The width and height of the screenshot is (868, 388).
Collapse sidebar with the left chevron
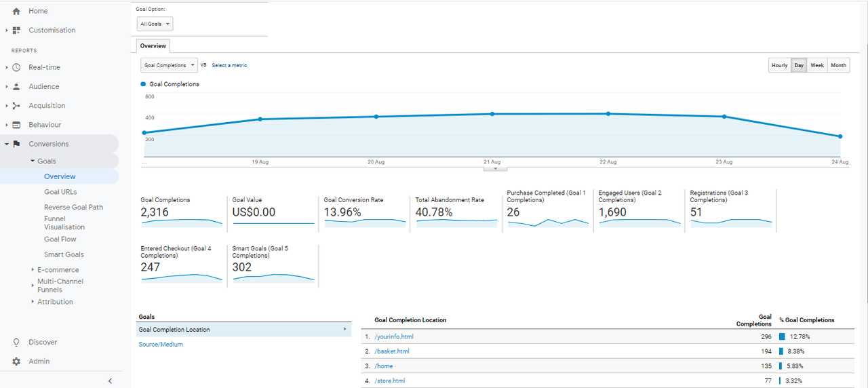pos(110,381)
